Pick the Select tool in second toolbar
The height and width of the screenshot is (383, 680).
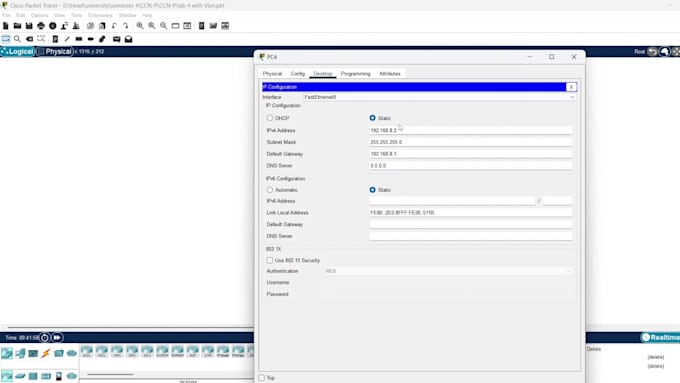click(x=6, y=39)
